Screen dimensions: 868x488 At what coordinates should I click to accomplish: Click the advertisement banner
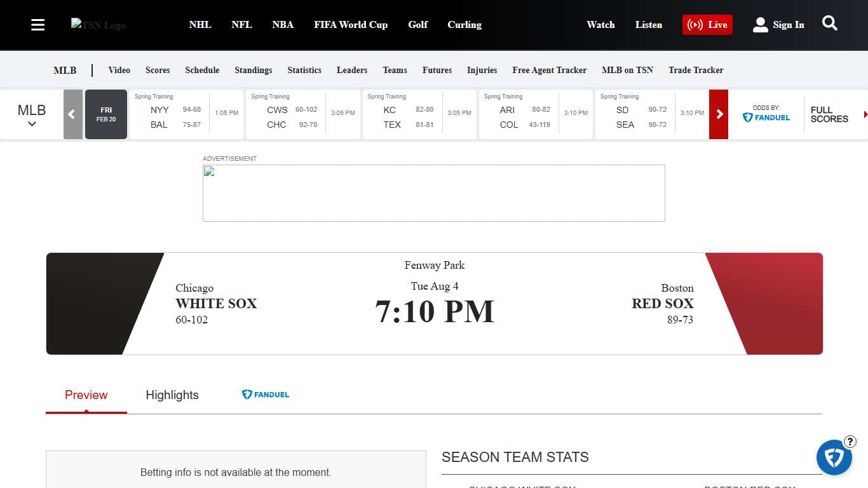433,193
